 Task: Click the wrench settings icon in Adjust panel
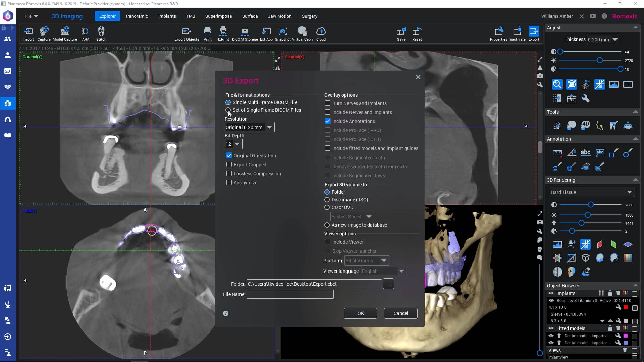pyautogui.click(x=586, y=98)
